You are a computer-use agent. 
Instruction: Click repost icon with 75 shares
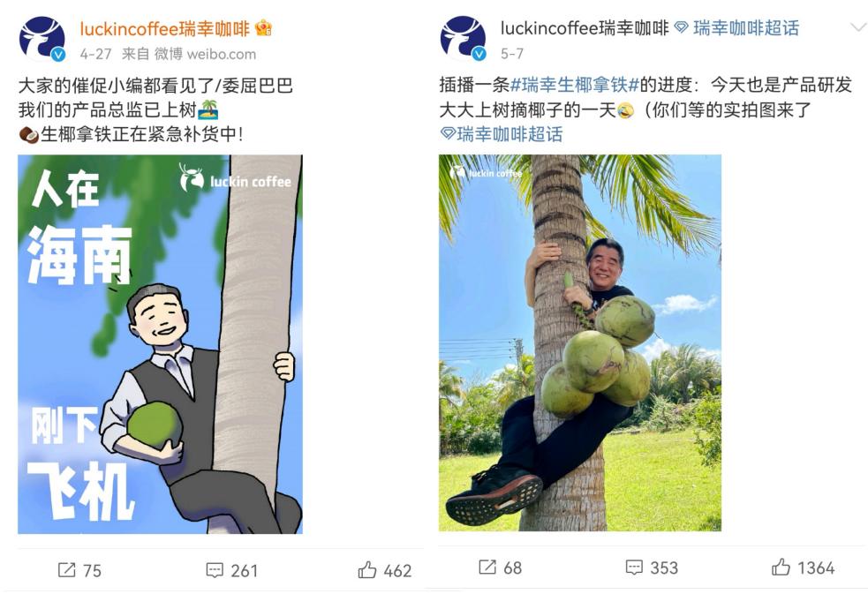point(66,569)
